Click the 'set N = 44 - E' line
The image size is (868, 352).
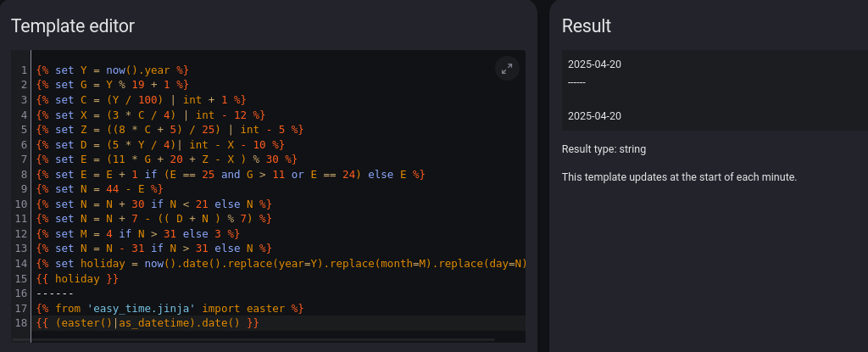pyautogui.click(x=99, y=188)
